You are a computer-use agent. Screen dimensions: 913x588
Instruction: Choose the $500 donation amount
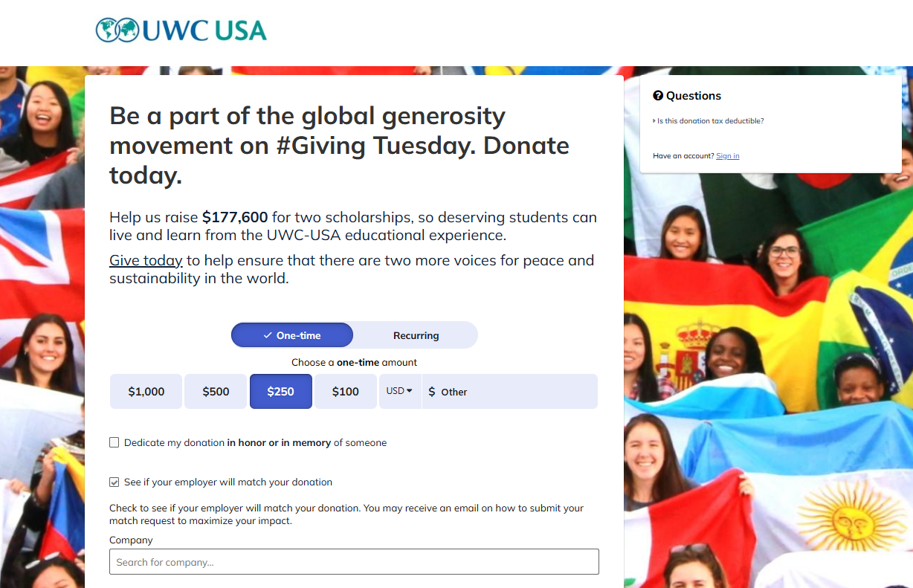coord(216,392)
